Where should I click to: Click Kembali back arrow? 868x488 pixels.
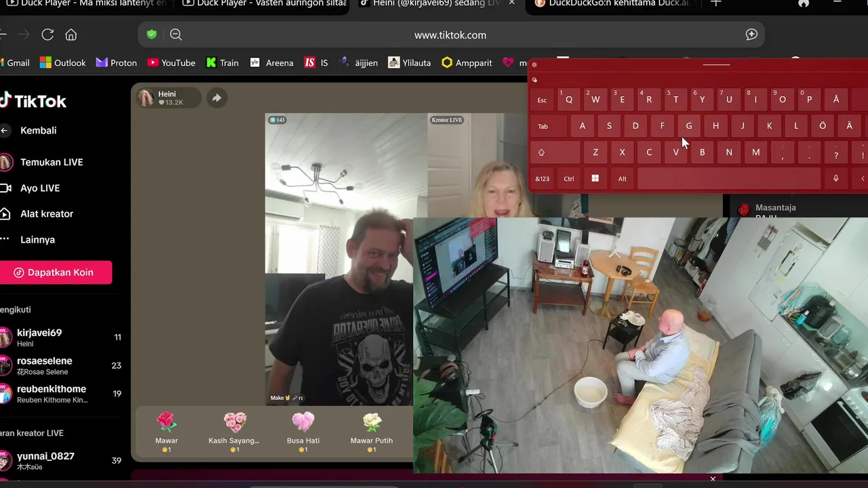coord(5,130)
